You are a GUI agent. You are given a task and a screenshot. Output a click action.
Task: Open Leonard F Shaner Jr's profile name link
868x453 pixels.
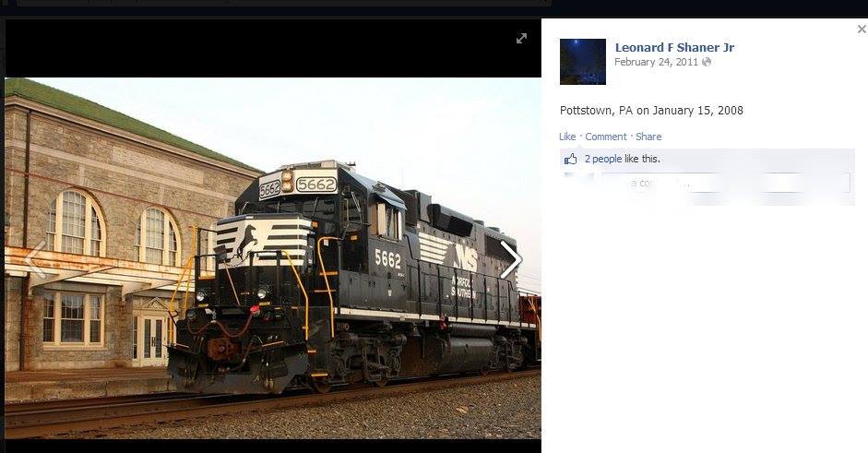click(674, 48)
